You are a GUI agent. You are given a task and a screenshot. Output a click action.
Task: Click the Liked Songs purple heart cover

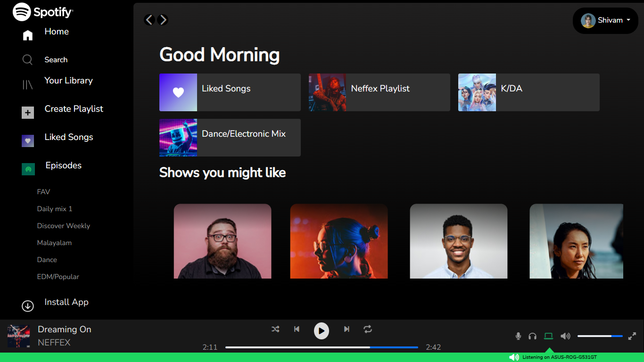pyautogui.click(x=178, y=92)
